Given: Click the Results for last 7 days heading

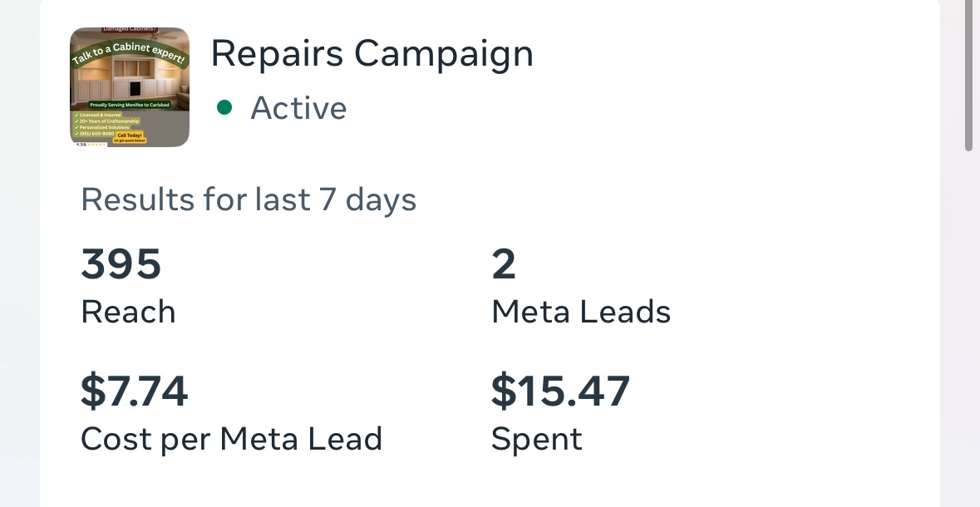Looking at the screenshot, I should pos(249,200).
